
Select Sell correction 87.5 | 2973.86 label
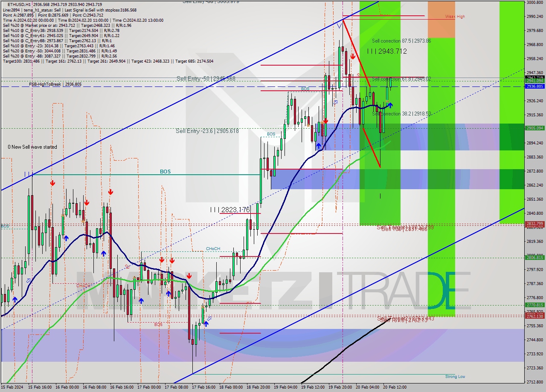tap(401, 41)
